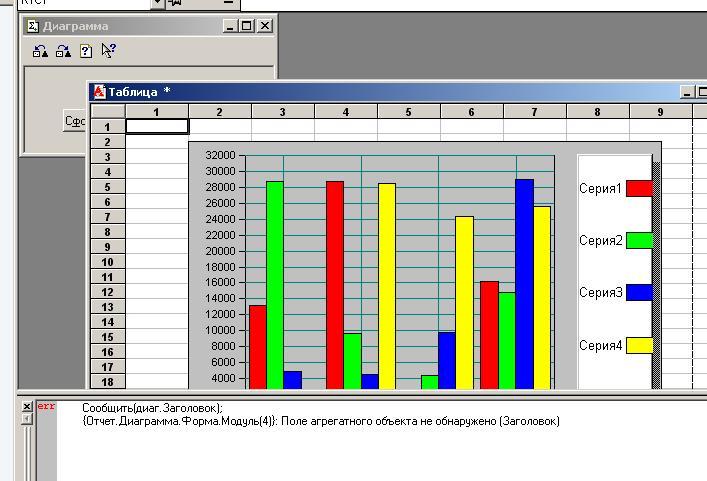707x481 pixels.
Task: Close the message panel with X icon
Action: (x=27, y=406)
